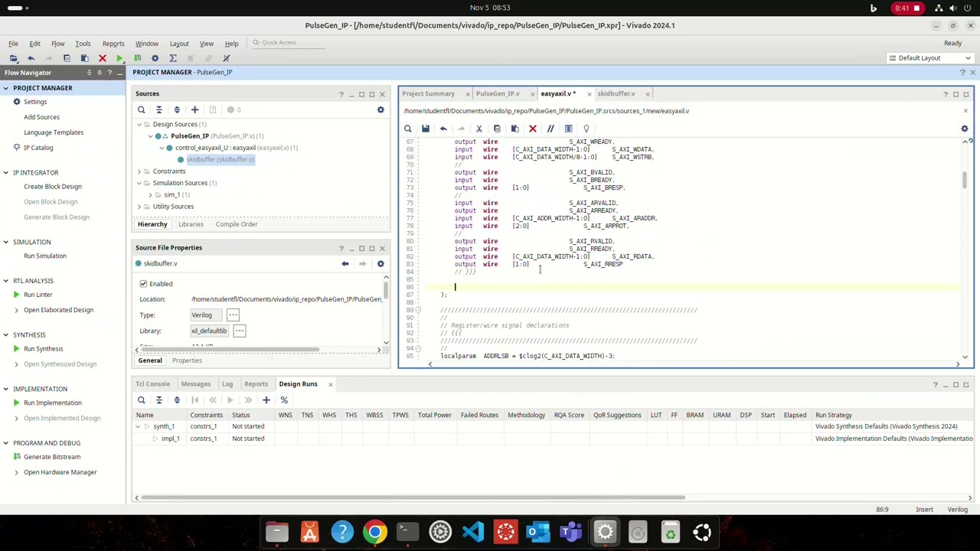Open the Tcl Console tab

[x=152, y=384]
